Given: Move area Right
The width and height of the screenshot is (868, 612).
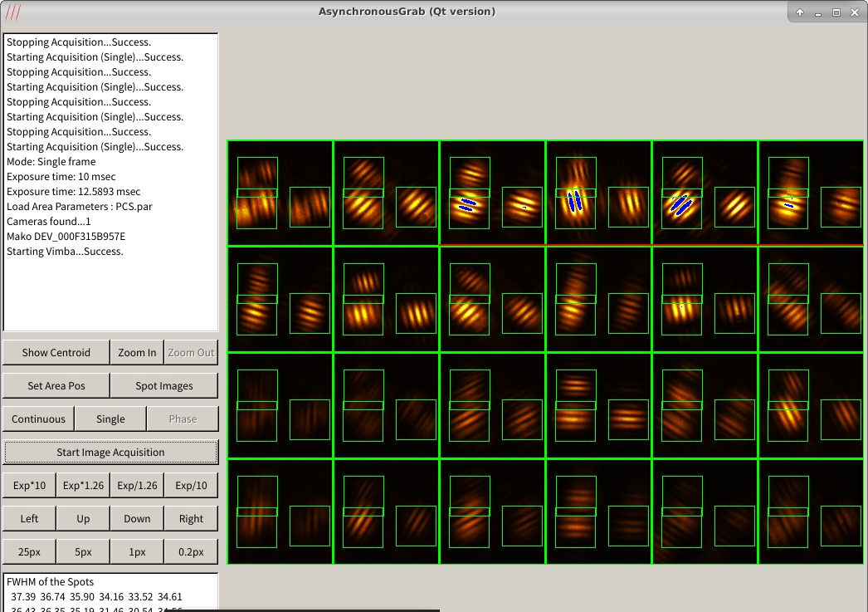Looking at the screenshot, I should 191,519.
